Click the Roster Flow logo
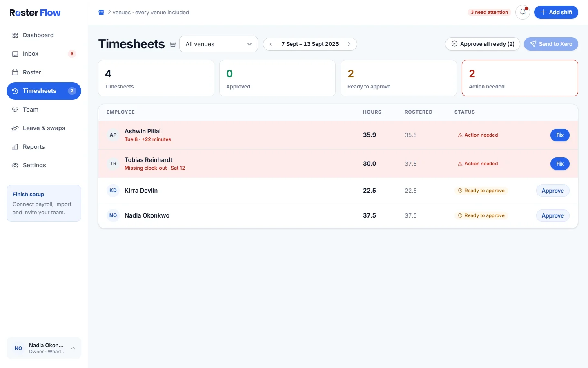588x368 pixels. 35,13
